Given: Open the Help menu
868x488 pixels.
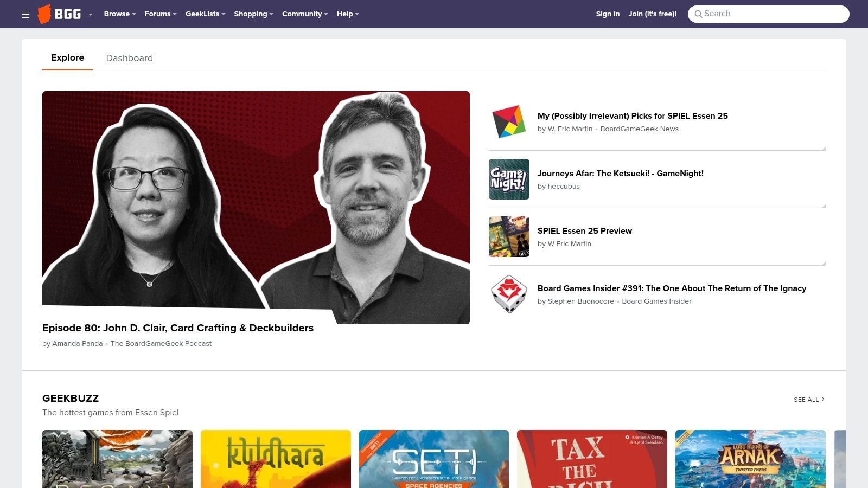Looking at the screenshot, I should 348,14.
